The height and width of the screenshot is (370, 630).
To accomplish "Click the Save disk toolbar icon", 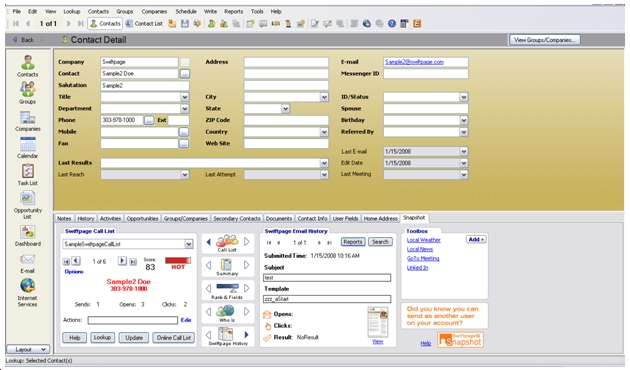I will click(184, 24).
